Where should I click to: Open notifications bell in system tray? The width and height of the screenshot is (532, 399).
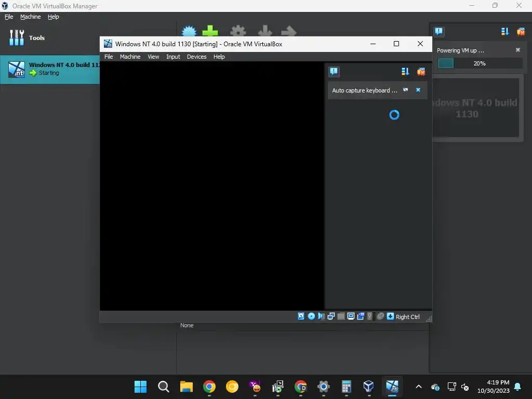[518, 387]
